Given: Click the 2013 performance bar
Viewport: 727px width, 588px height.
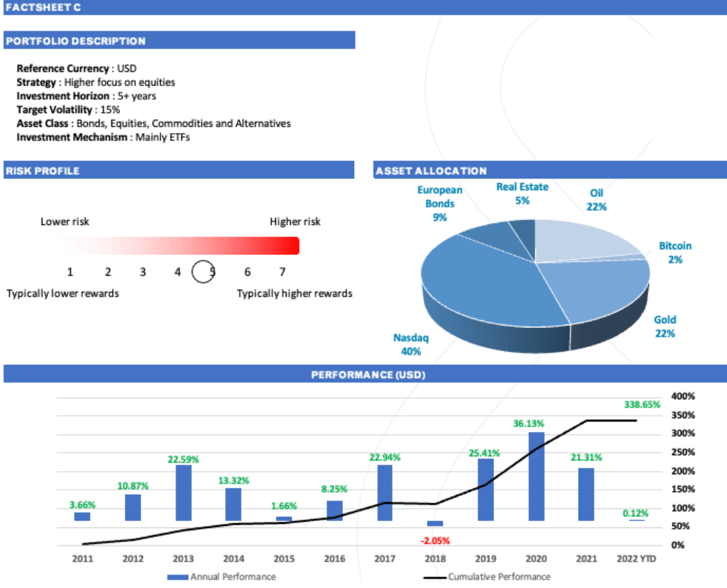Looking at the screenshot, I should click(x=183, y=493).
